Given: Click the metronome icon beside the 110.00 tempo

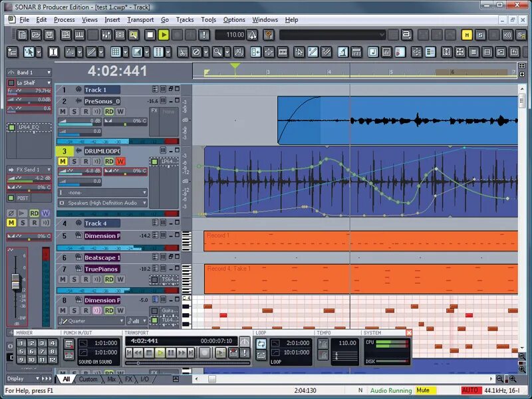Looking at the screenshot, I should (x=252, y=35).
